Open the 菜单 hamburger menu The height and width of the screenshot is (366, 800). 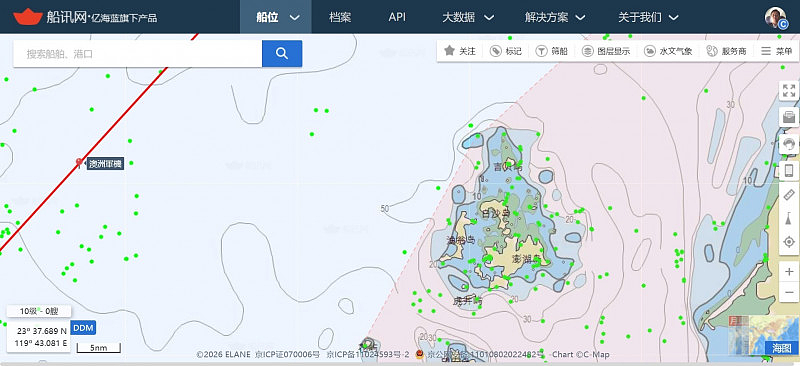click(x=776, y=51)
